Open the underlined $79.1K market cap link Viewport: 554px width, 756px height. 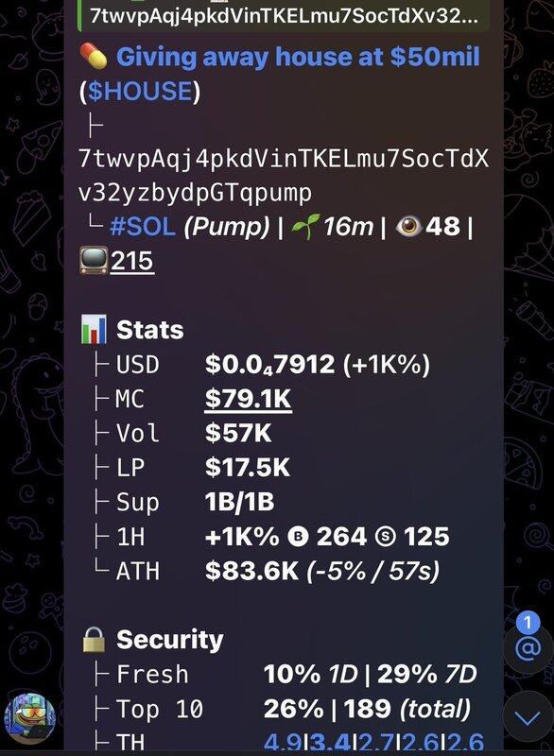pos(248,399)
